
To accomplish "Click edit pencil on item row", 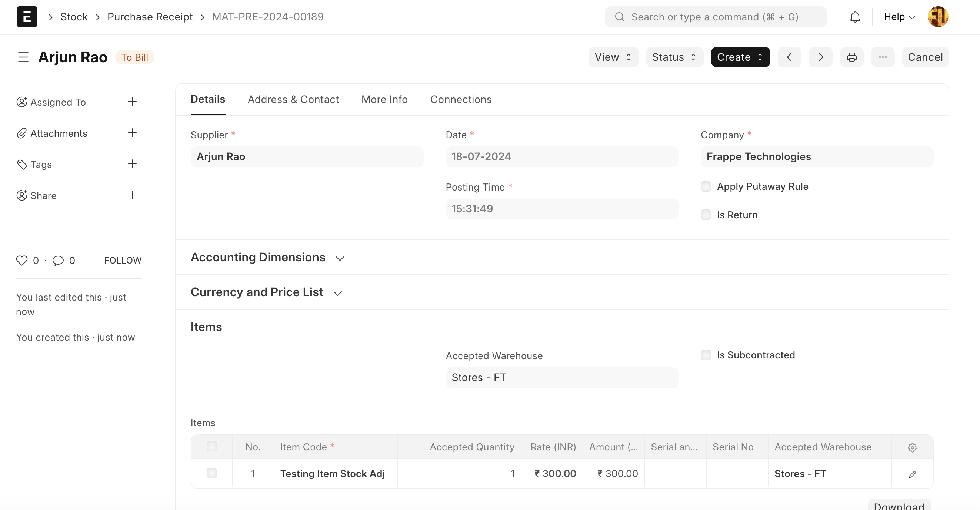I will pyautogui.click(x=912, y=474).
